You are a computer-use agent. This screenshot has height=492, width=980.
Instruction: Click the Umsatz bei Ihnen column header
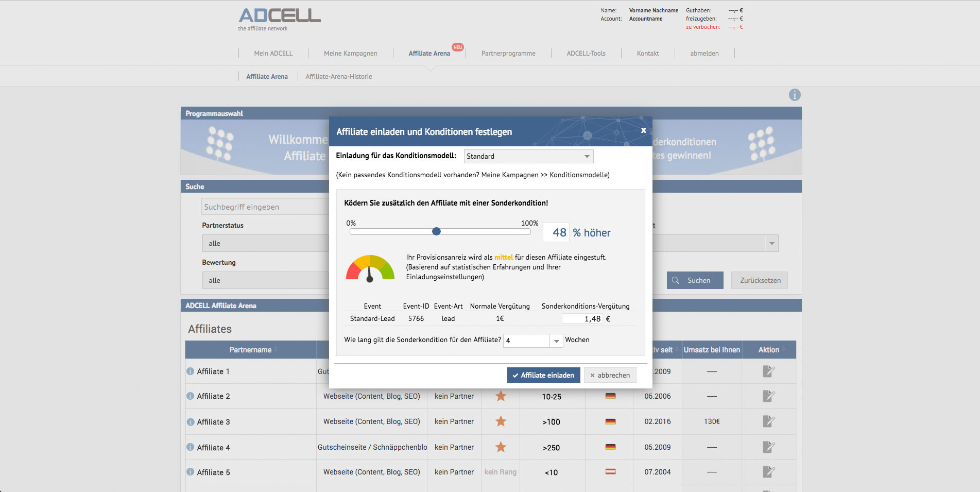(x=712, y=350)
